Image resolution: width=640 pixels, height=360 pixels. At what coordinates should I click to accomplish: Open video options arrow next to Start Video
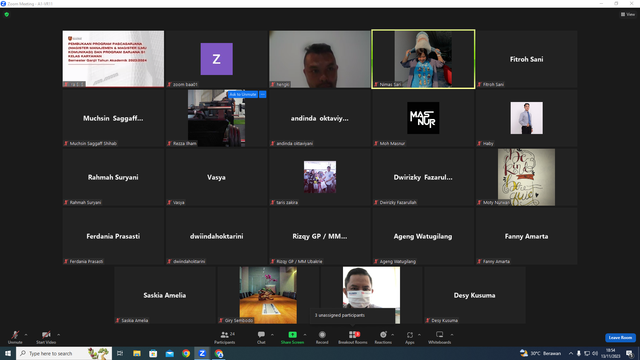[59, 335]
